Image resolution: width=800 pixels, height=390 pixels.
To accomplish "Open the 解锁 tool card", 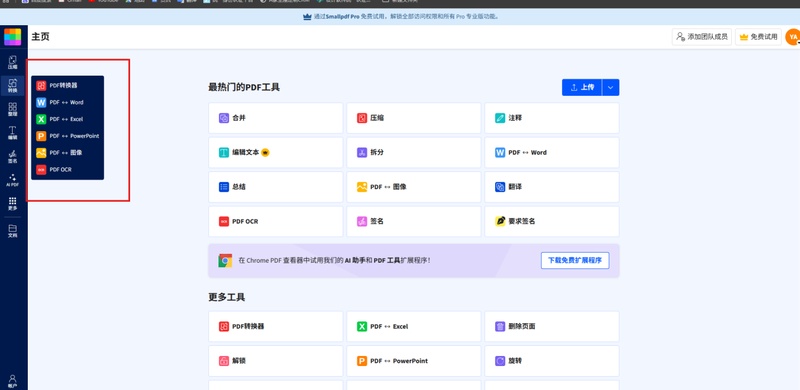I will click(276, 361).
